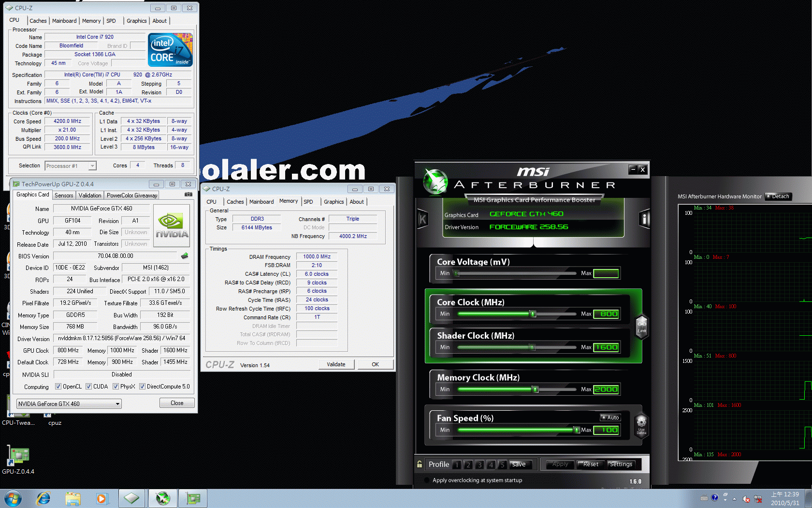Select the CPU-Twea... desktop icon

[18, 423]
